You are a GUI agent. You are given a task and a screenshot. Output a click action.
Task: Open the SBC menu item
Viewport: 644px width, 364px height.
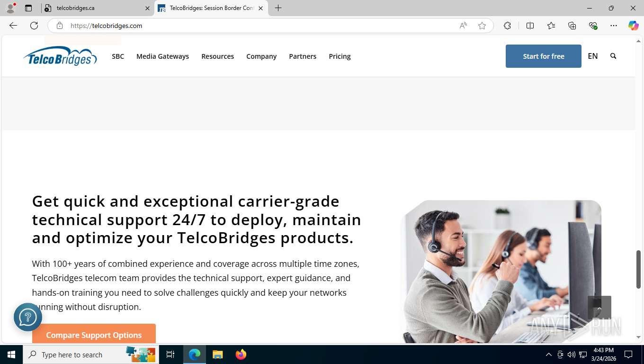point(118,56)
